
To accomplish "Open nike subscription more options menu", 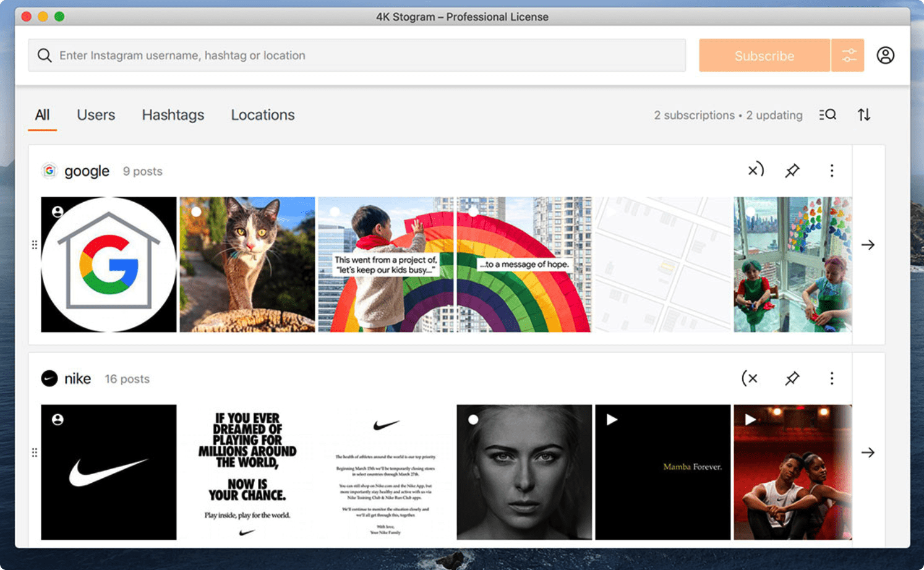I will coord(832,378).
